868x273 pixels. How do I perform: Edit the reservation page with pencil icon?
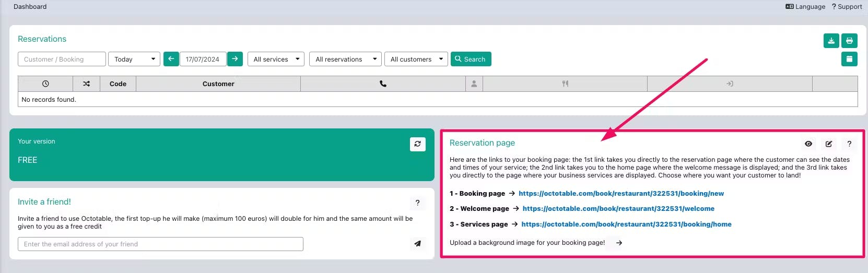click(829, 144)
